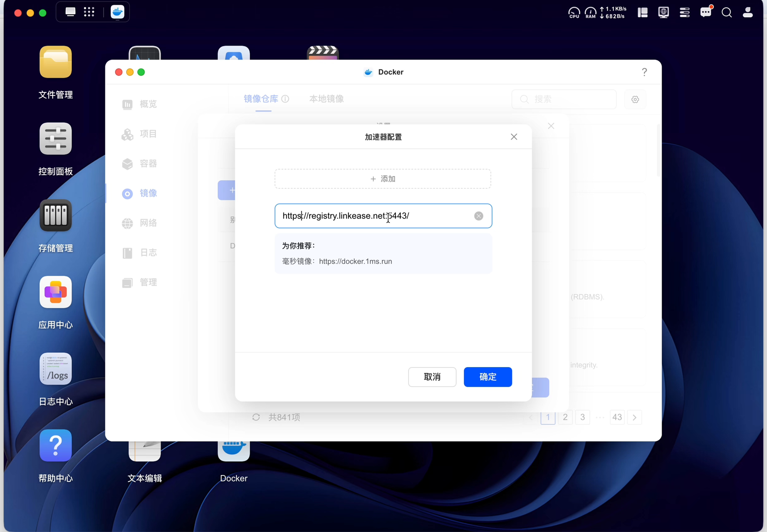Open 项目 in the Docker sidebar
The width and height of the screenshot is (767, 532).
tap(139, 134)
